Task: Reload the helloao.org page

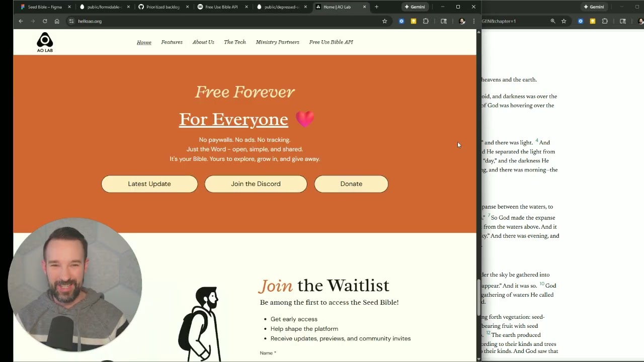Action: tap(45, 21)
